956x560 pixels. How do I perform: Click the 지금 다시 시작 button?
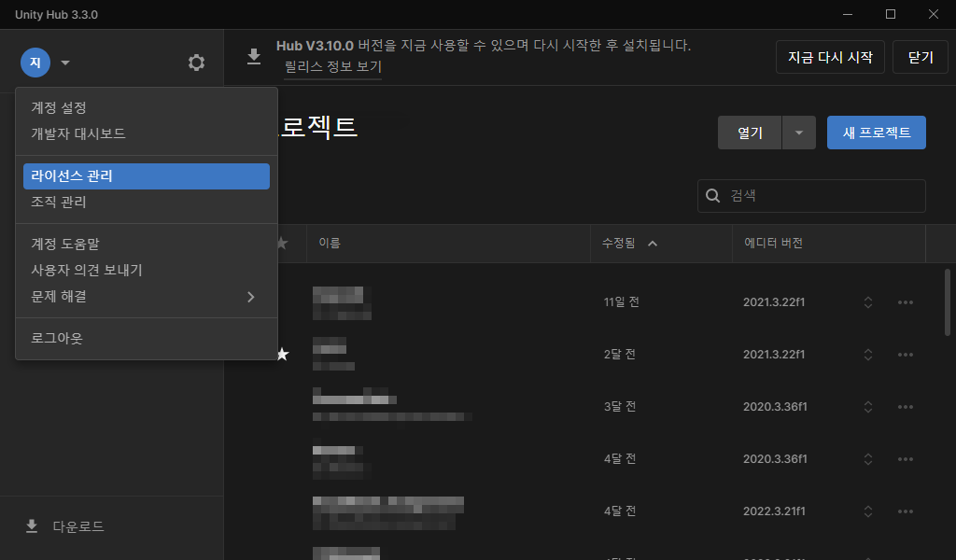pyautogui.click(x=830, y=57)
